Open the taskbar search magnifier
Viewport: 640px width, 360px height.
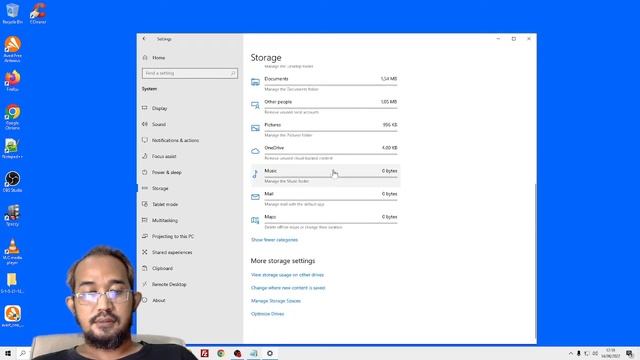pos(23,353)
